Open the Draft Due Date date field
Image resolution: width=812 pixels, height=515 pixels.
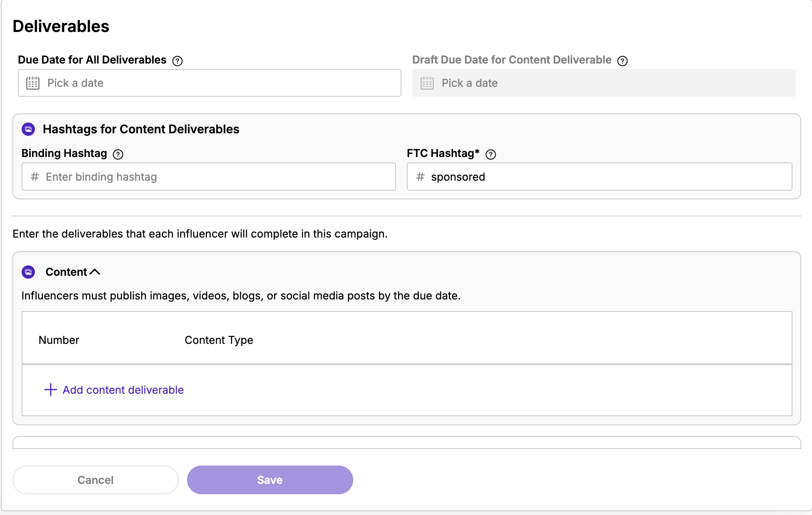(604, 83)
